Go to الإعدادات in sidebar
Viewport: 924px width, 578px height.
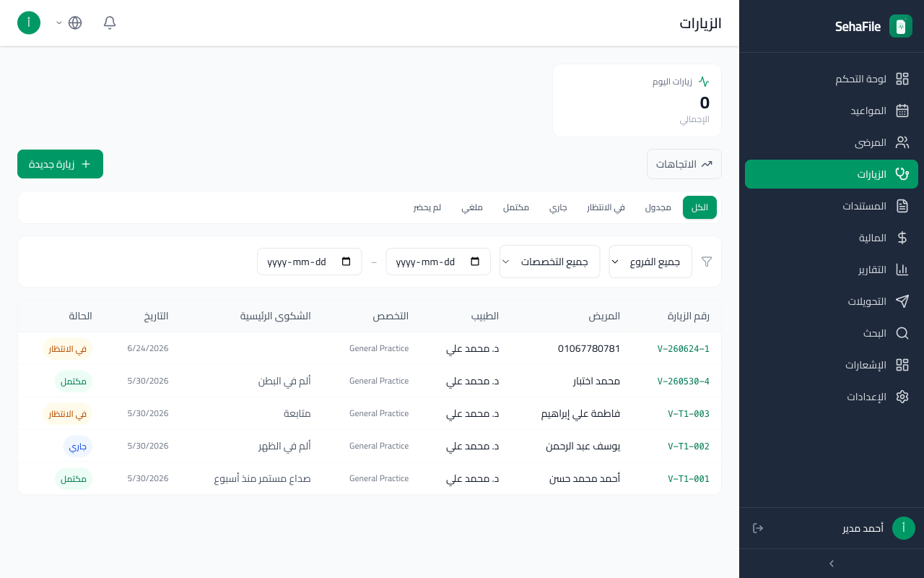point(832,397)
